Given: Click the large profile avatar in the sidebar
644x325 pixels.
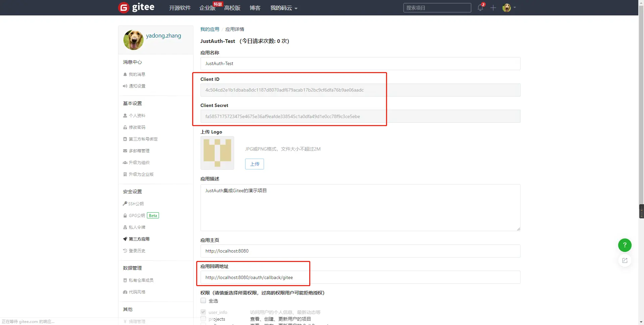Looking at the screenshot, I should pyautogui.click(x=133, y=40).
